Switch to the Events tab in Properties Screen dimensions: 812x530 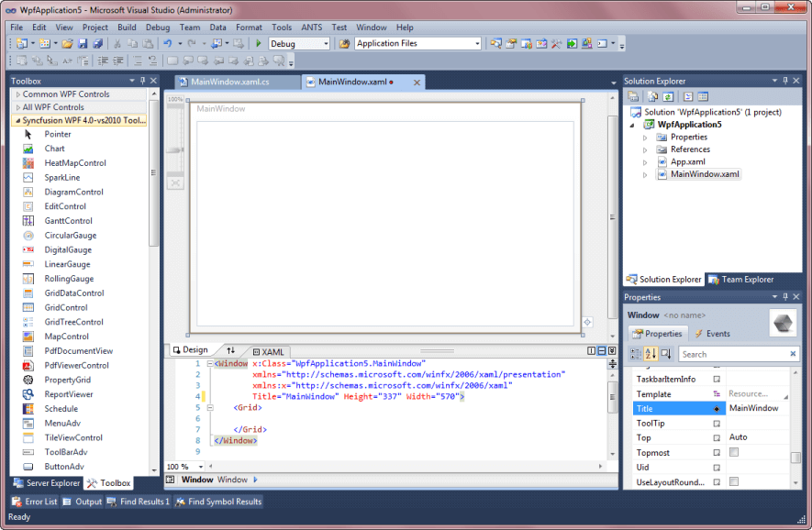[713, 334]
